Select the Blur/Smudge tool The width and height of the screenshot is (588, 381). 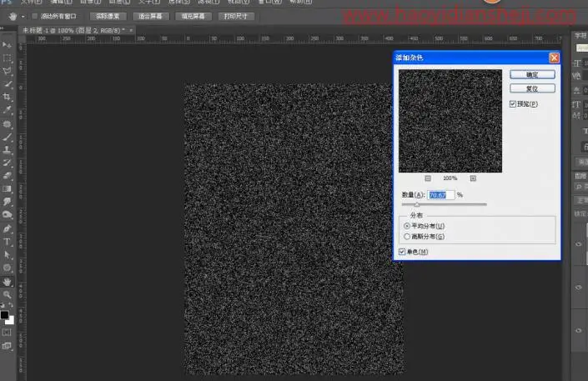pos(7,202)
